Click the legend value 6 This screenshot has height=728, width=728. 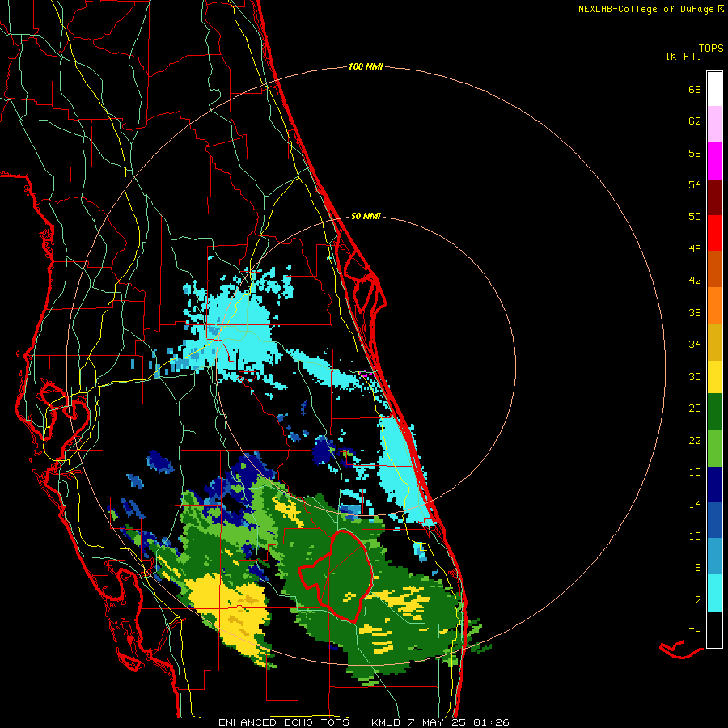[698, 568]
